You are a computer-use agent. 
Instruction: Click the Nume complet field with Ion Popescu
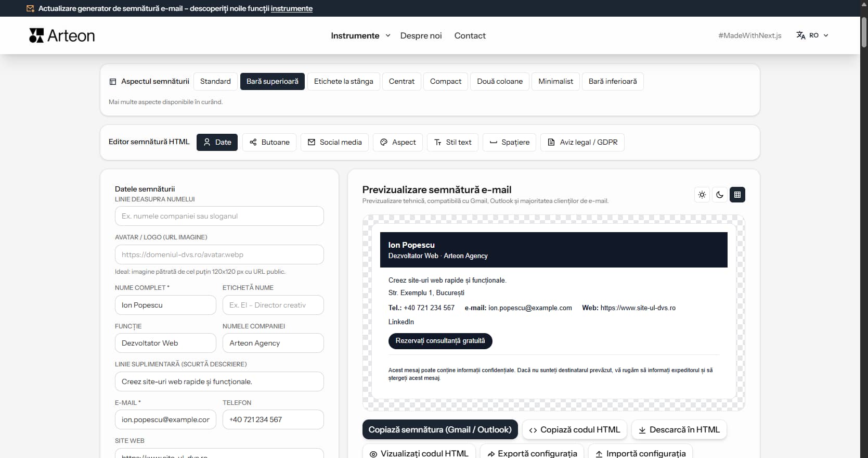[x=165, y=305]
